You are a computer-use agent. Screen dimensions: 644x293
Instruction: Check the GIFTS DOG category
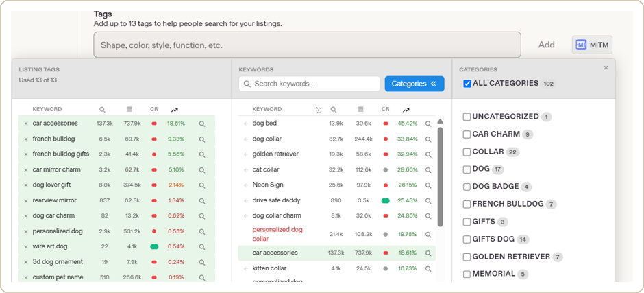click(467, 239)
